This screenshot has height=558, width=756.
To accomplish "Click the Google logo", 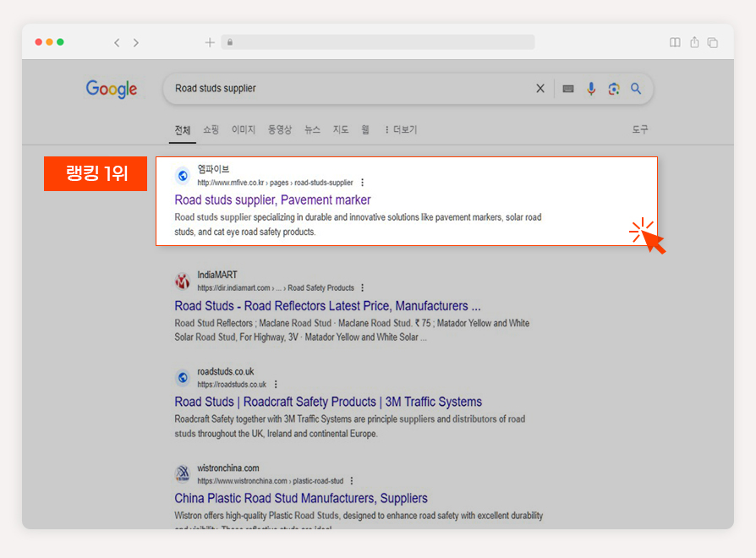I will click(x=112, y=89).
